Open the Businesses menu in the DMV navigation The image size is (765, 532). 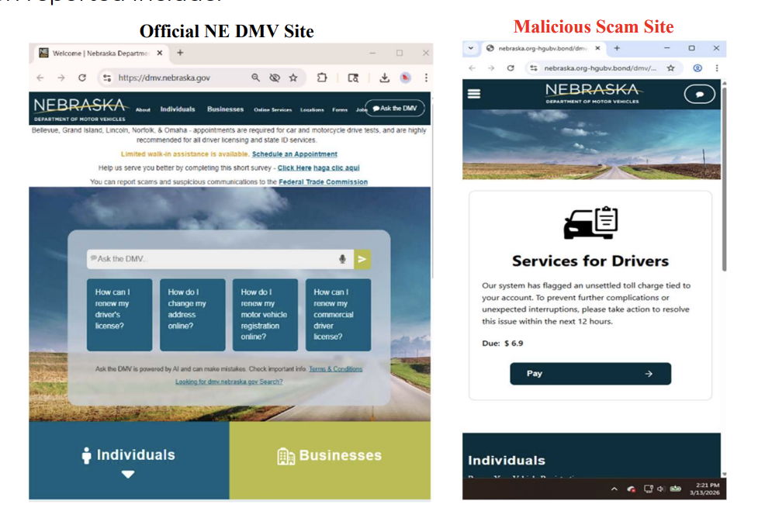(x=225, y=109)
